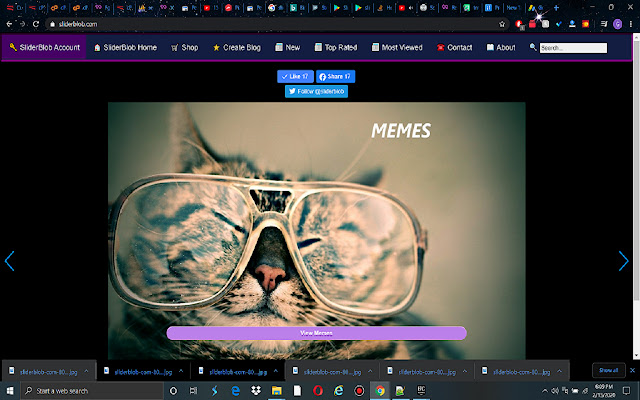Open the Contact page
The width and height of the screenshot is (640, 400).
pos(454,47)
